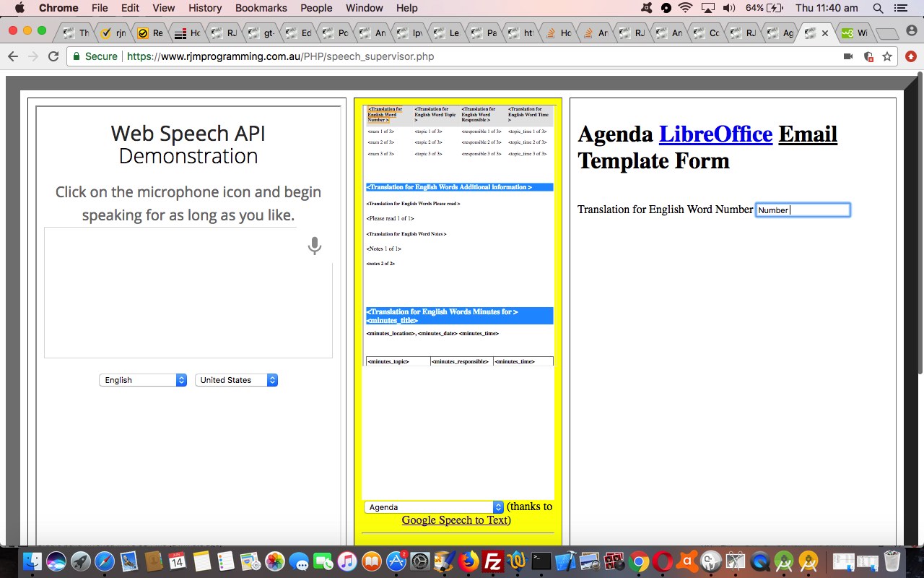This screenshot has height=578, width=924.
Task: Open Calendar icon in the dock
Action: (x=177, y=561)
